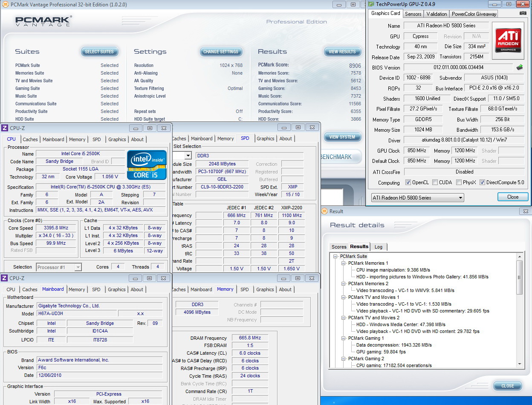Toggle the PhysX checkbox
This screenshot has height=405, width=532.
pyautogui.click(x=459, y=182)
